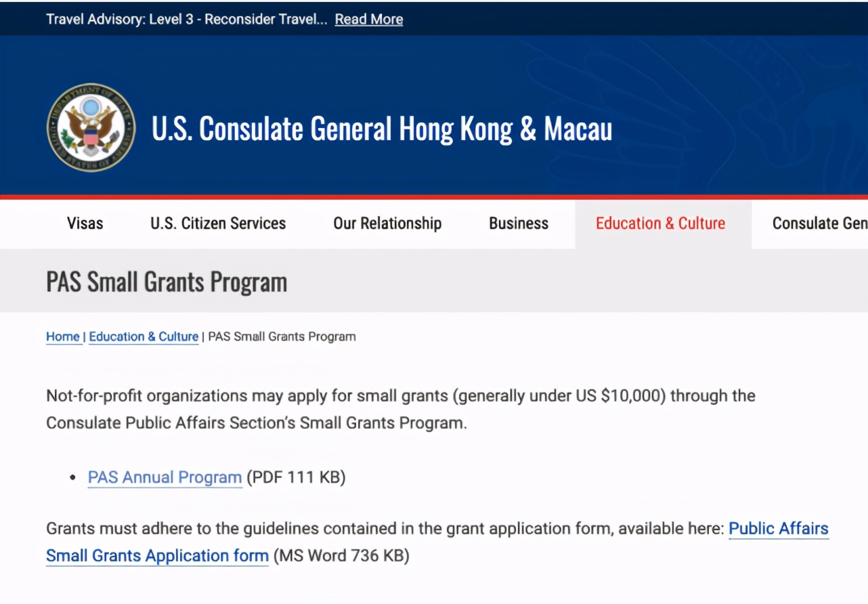Viewport: 868px width, 604px height.
Task: Open the U.S. Citizen Services menu
Action: (218, 223)
